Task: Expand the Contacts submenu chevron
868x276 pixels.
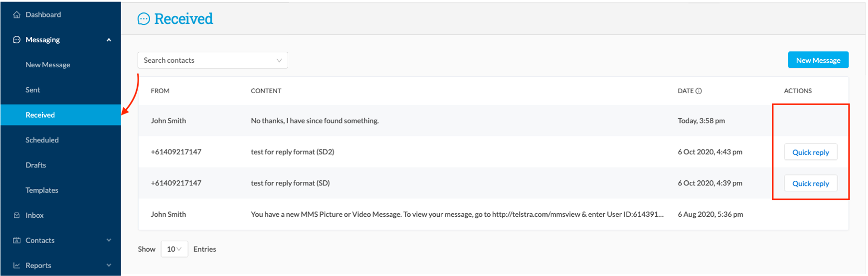Action: coord(109,240)
